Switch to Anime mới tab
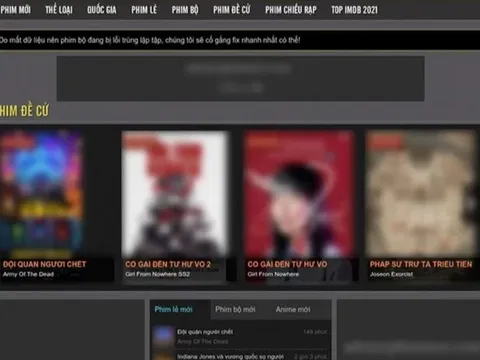The image size is (480, 360). [x=293, y=310]
